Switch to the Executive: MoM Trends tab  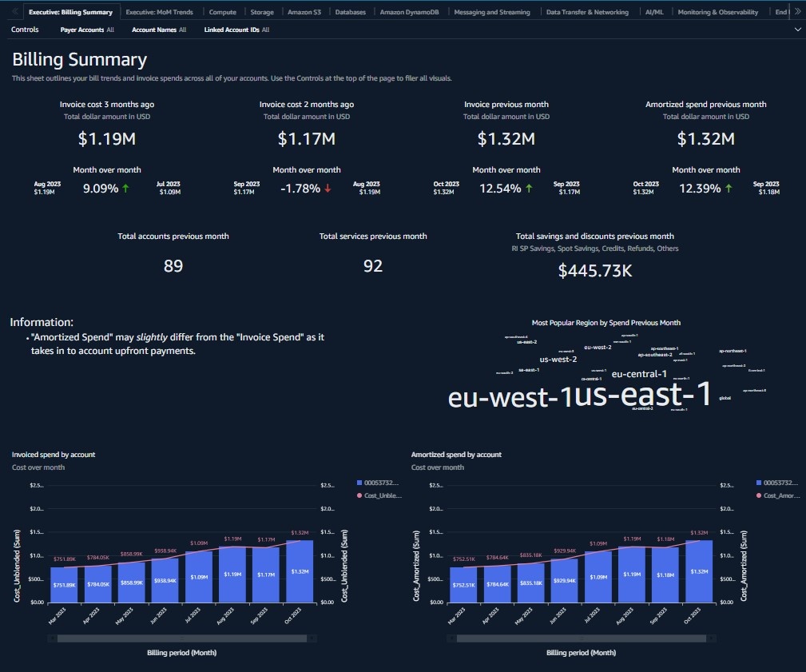[x=159, y=12]
